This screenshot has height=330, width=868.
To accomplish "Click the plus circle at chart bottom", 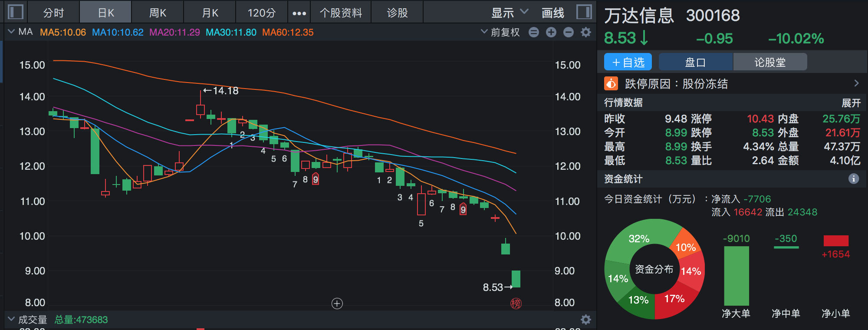I will (337, 304).
